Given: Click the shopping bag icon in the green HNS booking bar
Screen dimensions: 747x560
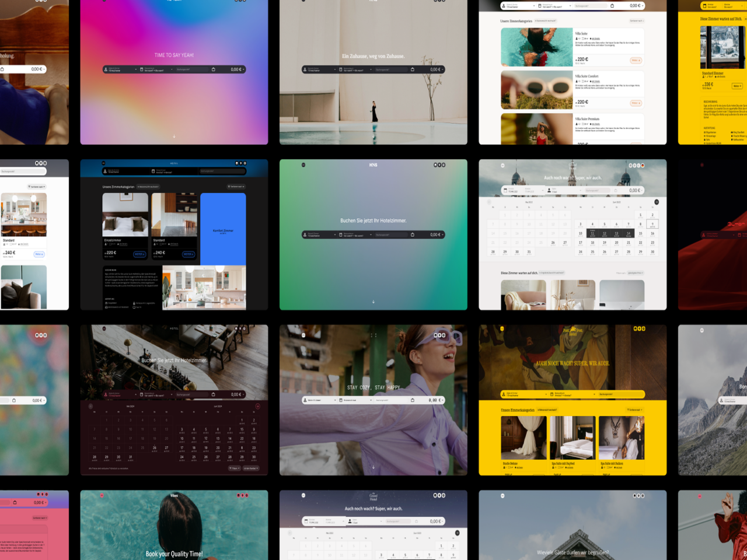Looking at the screenshot, I should (413, 235).
